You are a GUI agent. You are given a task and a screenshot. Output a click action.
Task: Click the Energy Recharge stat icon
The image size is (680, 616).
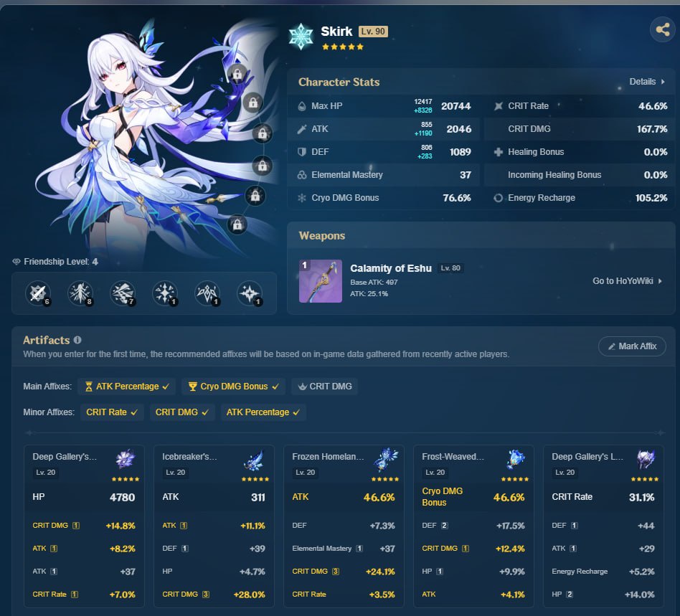tap(499, 198)
